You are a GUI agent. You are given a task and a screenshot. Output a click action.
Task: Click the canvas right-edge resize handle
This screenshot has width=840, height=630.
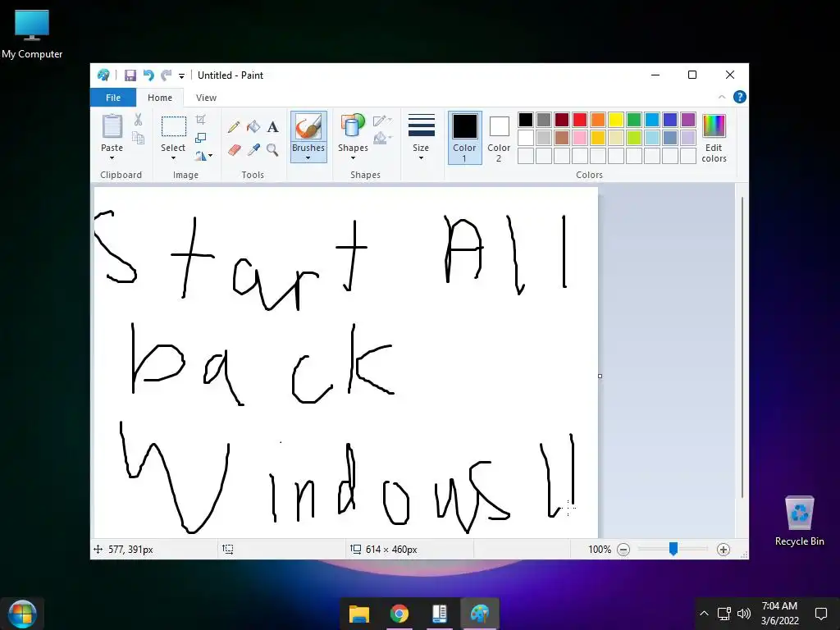[x=600, y=376]
